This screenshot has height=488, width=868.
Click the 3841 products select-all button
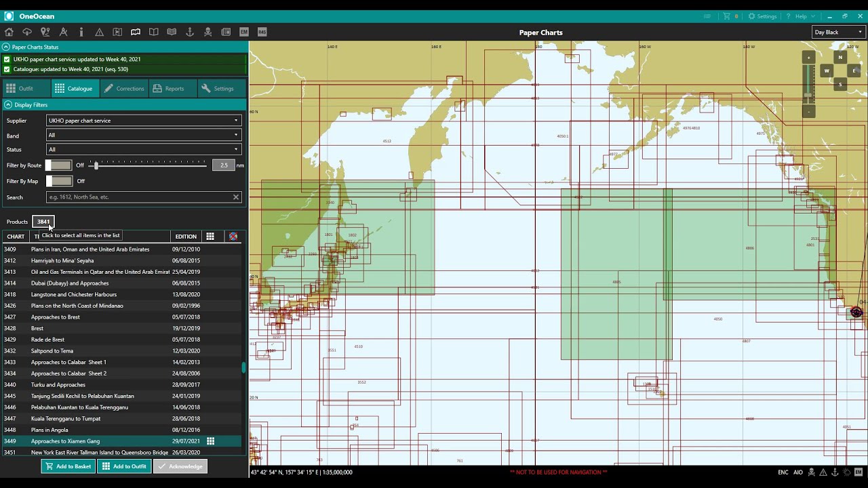tap(43, 222)
